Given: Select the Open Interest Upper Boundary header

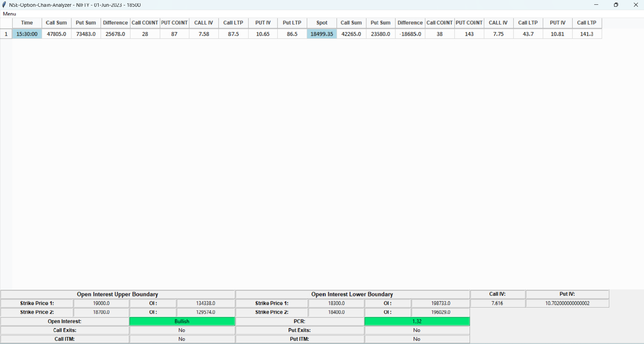Looking at the screenshot, I should pos(117,294).
